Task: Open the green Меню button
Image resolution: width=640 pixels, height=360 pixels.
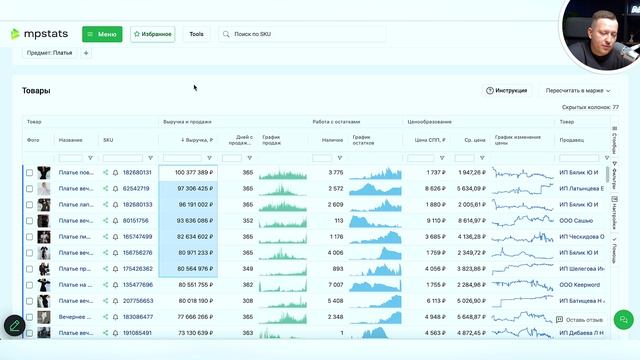Action: pyautogui.click(x=102, y=34)
